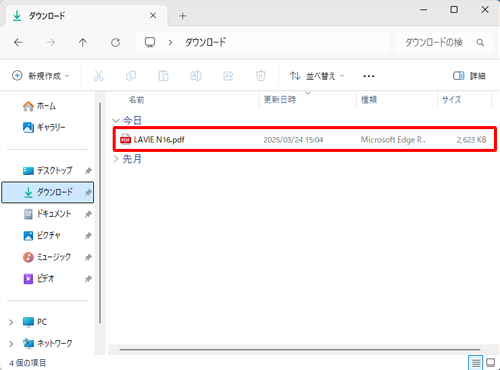Click the pin icon beside ミュージック
The image size is (500, 370).
pos(88,257)
